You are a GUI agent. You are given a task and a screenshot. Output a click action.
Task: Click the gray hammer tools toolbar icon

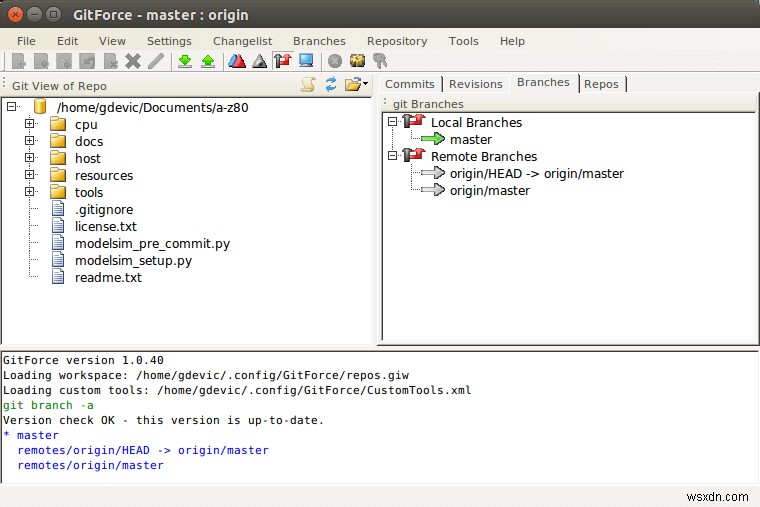[380, 61]
